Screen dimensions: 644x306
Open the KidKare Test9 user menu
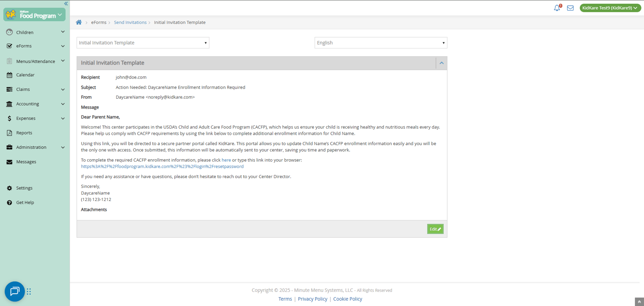(x=610, y=8)
